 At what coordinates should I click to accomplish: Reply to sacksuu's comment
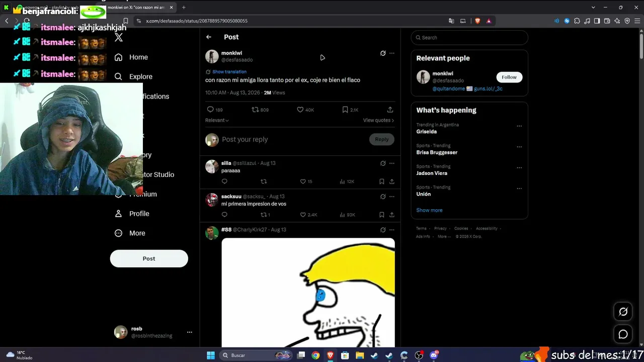coord(224,215)
